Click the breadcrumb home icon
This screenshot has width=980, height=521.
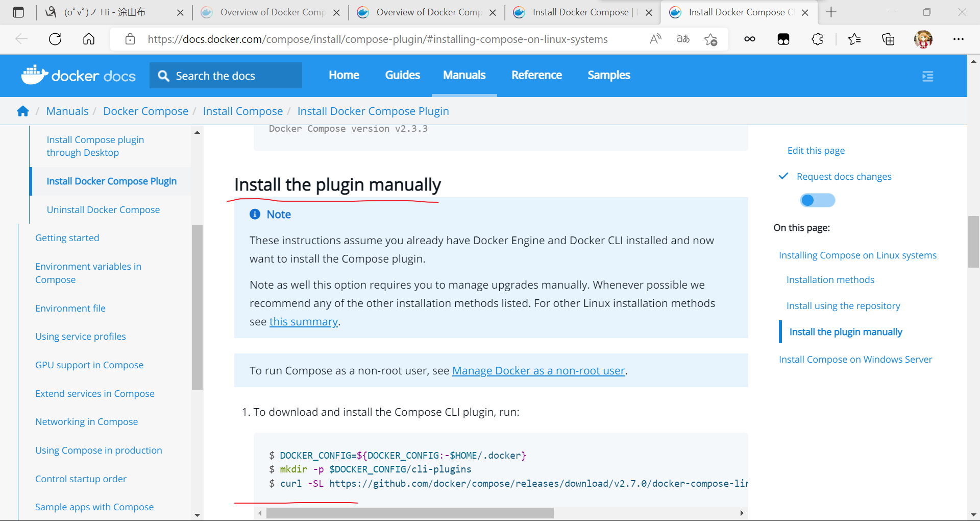click(23, 111)
